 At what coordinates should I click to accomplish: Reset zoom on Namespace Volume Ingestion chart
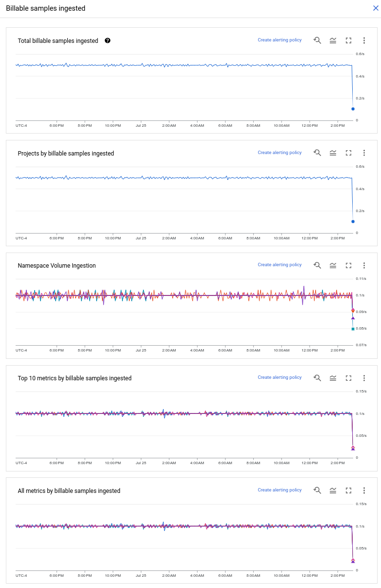click(317, 265)
